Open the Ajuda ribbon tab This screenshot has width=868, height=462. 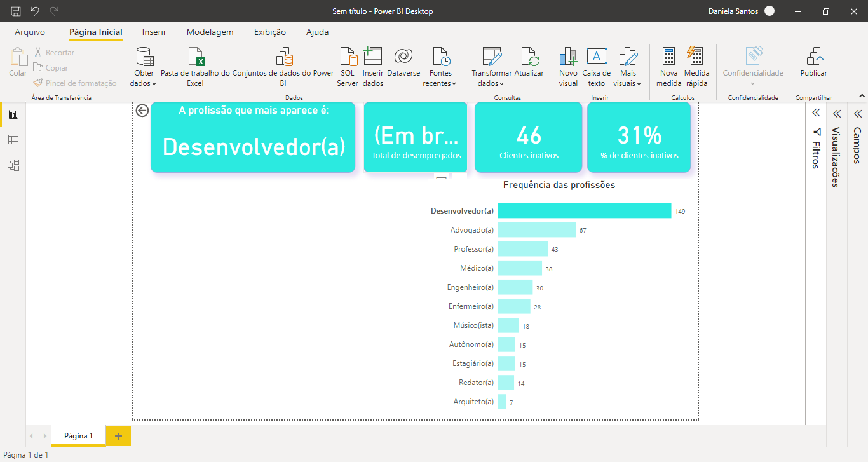point(318,32)
